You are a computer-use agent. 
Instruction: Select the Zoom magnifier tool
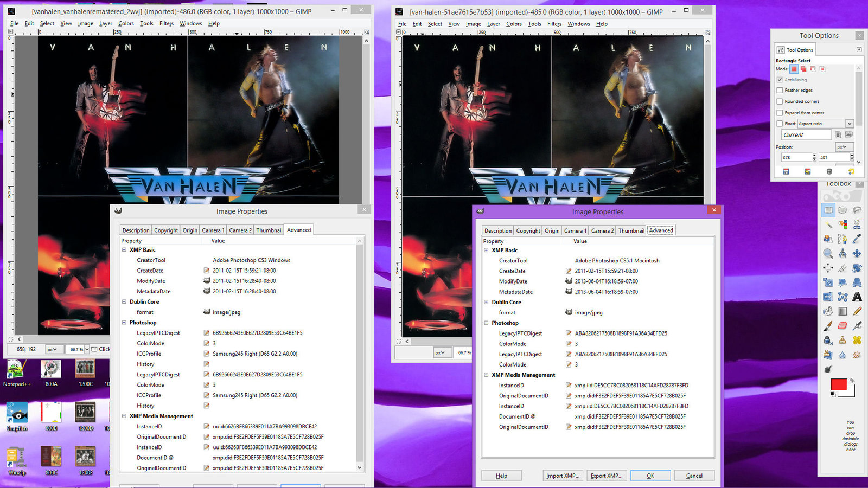point(828,254)
